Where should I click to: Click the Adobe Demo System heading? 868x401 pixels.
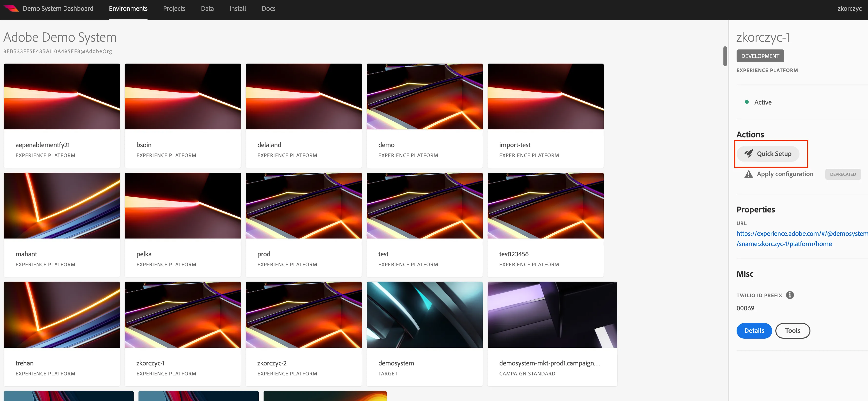tap(60, 37)
